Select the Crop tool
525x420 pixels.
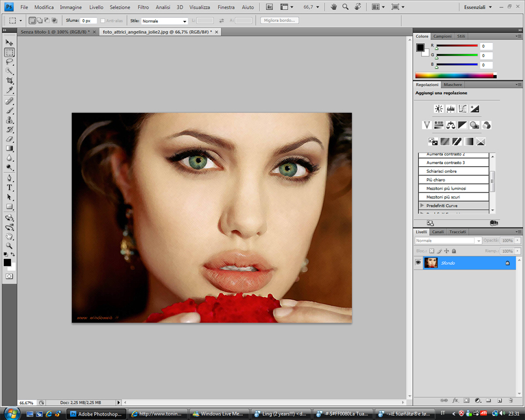coord(9,80)
